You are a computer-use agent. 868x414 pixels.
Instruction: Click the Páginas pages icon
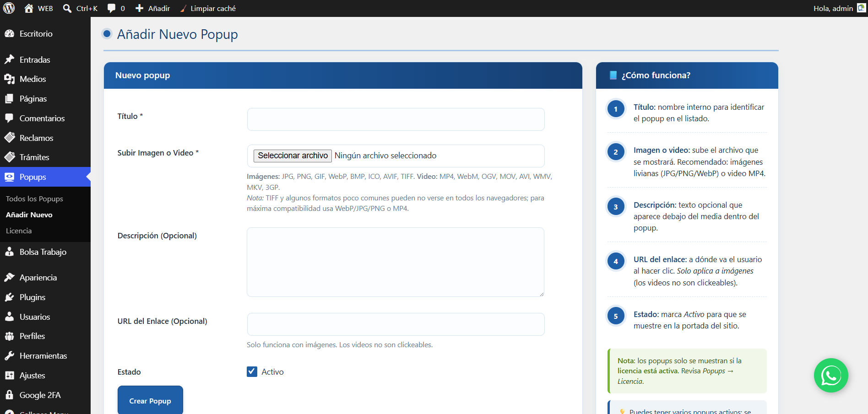pyautogui.click(x=9, y=99)
